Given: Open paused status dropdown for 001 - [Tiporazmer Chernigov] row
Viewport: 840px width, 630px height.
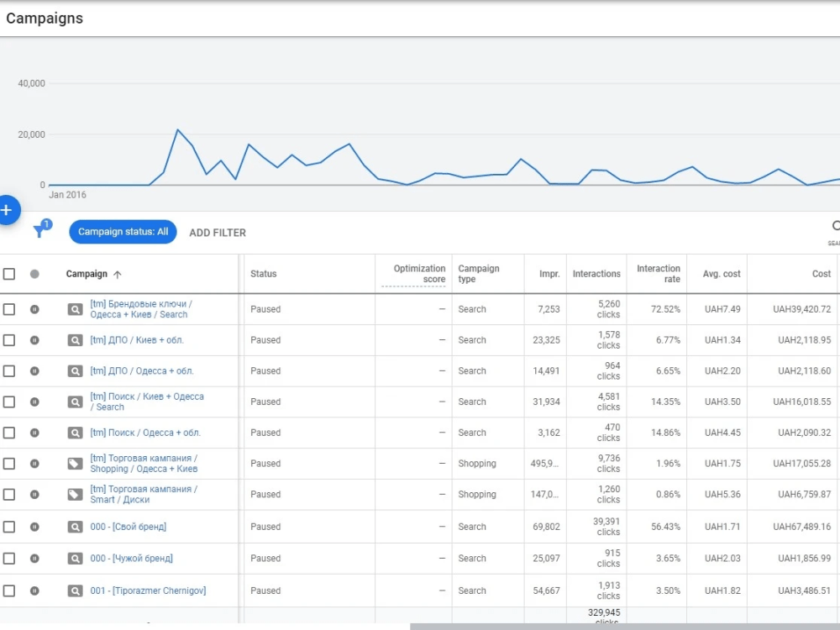Looking at the screenshot, I should pyautogui.click(x=34, y=591).
